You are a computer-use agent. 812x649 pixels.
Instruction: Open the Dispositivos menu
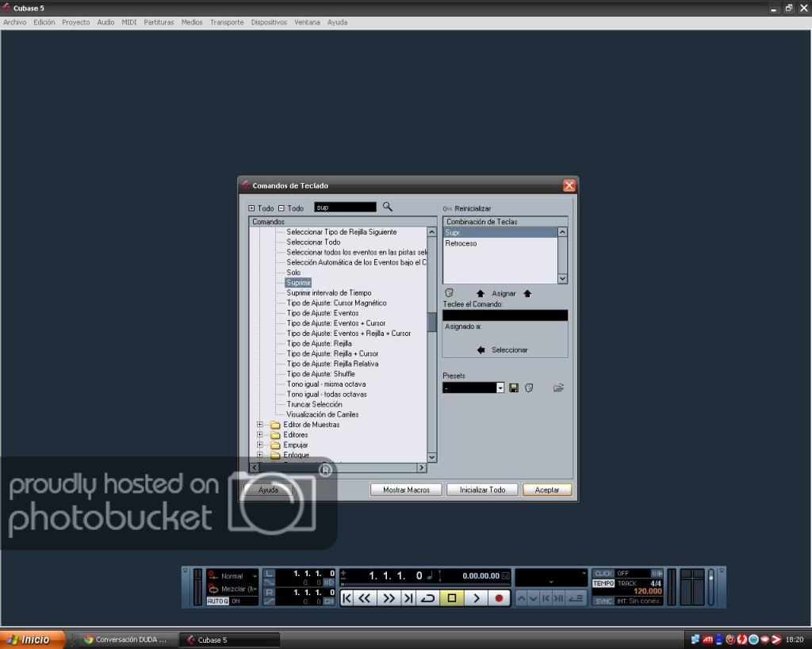[269, 22]
